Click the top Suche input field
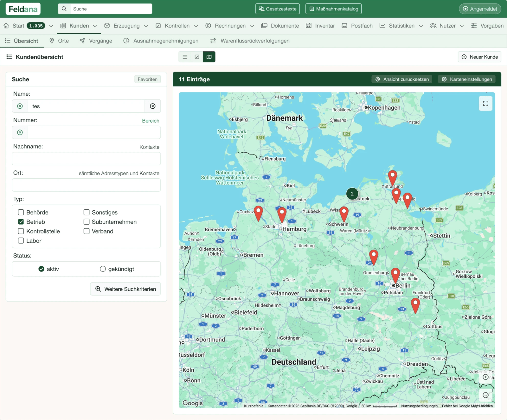507x420 pixels. click(111, 9)
